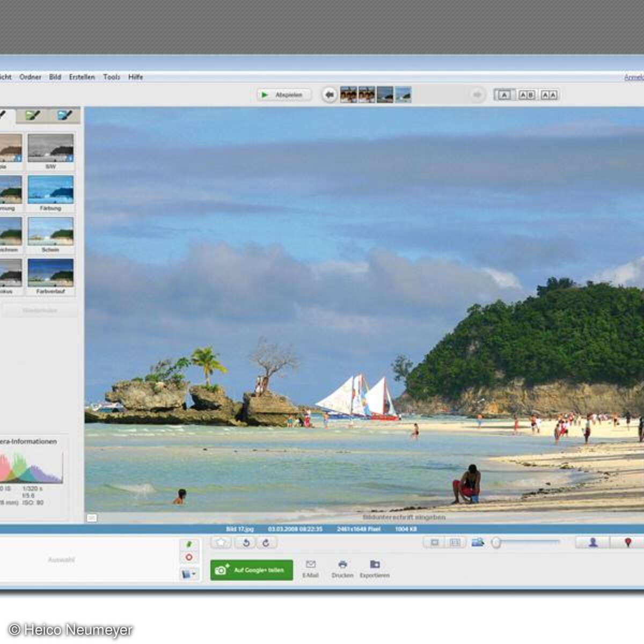Pin item with green pushpin icon

coord(189,544)
